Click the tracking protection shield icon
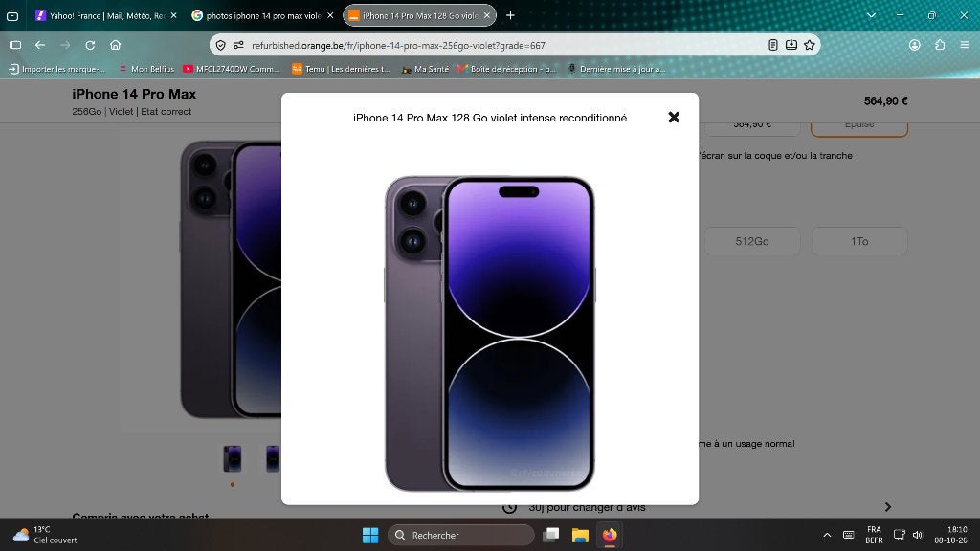The height and width of the screenshot is (551, 980). [221, 45]
